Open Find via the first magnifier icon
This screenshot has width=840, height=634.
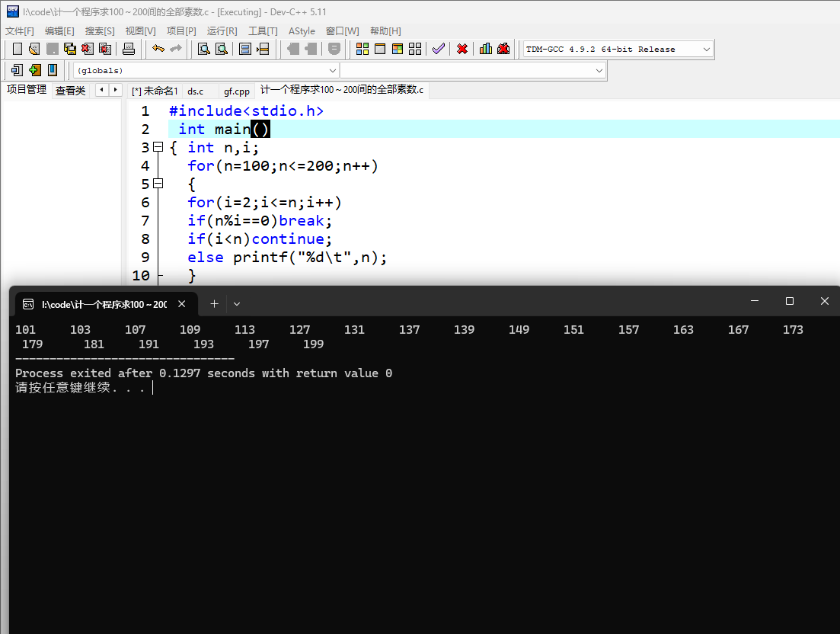pos(203,49)
